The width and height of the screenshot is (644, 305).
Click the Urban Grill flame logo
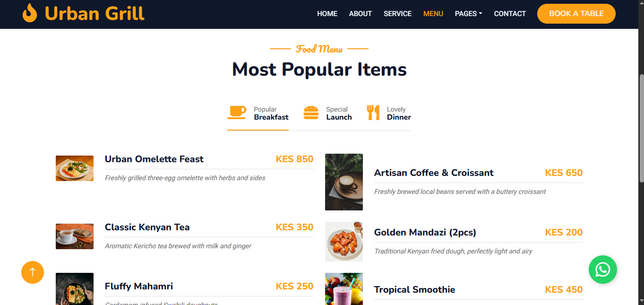[29, 13]
